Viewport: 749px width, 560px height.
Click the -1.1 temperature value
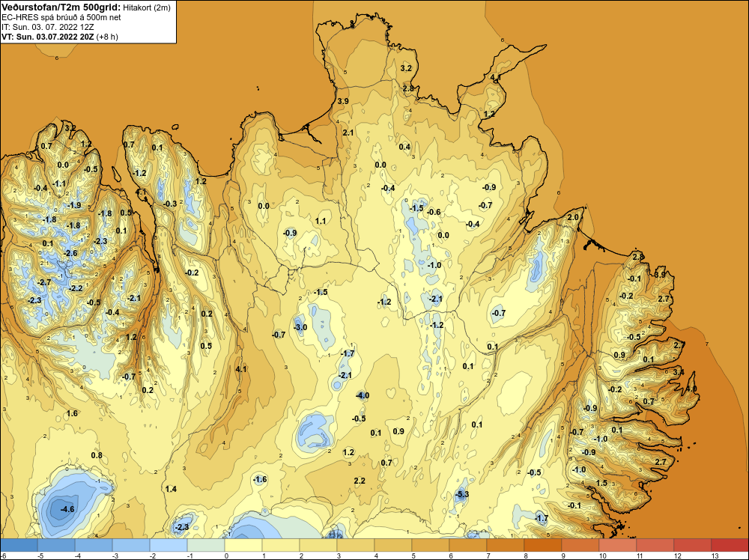(59, 183)
